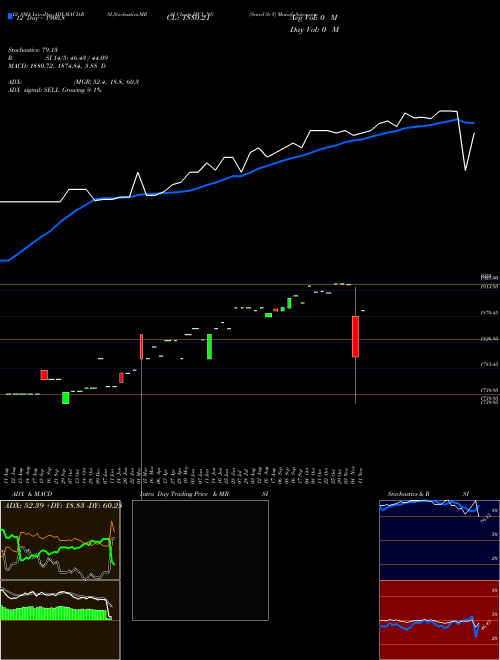The image size is (500, 660).
Task: Click the blue 12-day SMA legend square
Action: [x=10, y=17]
